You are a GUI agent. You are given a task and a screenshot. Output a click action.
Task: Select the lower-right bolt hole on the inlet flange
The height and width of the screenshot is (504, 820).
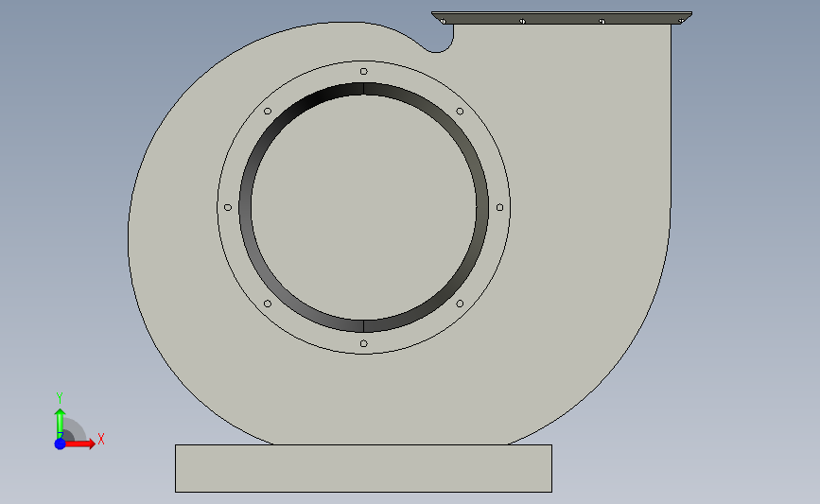click(460, 304)
